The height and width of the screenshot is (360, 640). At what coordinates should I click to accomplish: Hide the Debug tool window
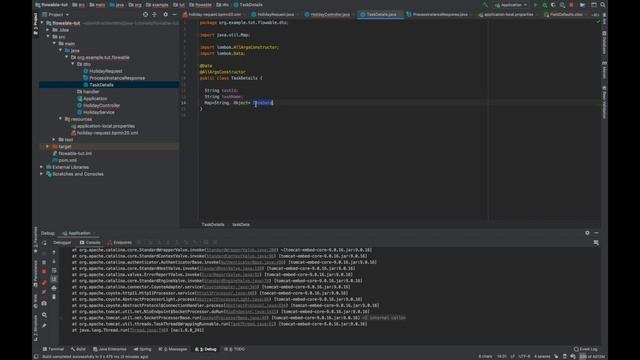click(x=596, y=233)
